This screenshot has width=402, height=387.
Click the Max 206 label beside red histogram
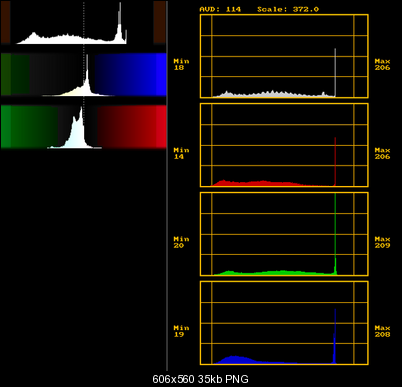point(382,153)
